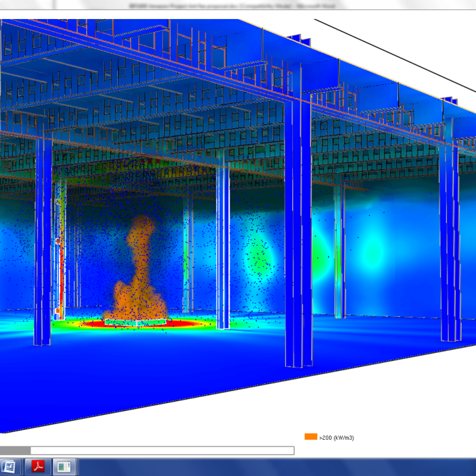Image resolution: width=476 pixels, height=476 pixels.
Task: Open Microsoft Word from the taskbar
Action: pyautogui.click(x=11, y=466)
